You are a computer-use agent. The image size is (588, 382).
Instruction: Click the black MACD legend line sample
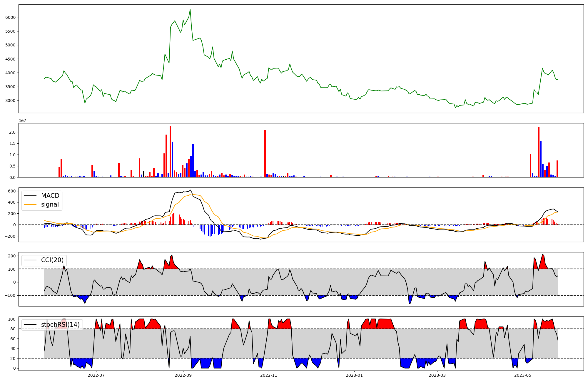[30, 196]
